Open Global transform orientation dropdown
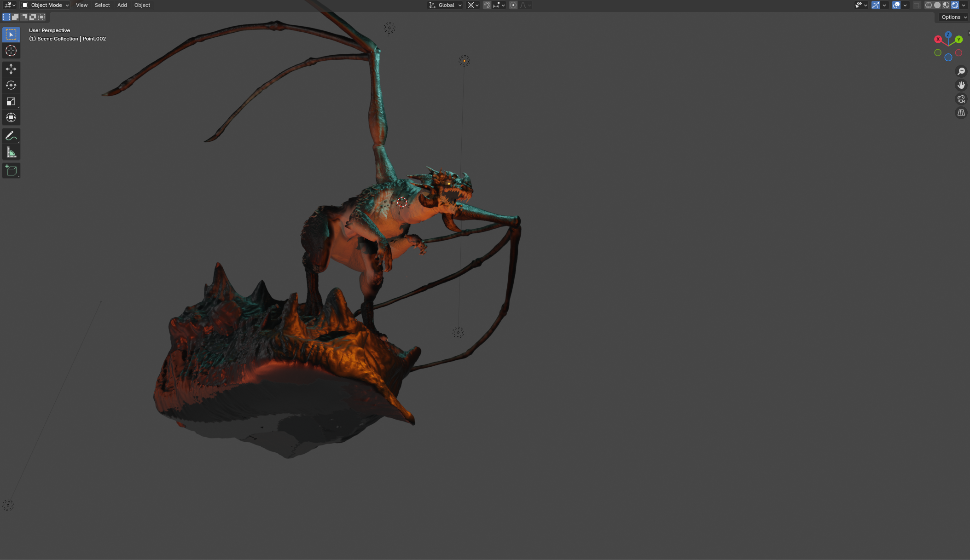This screenshot has width=970, height=560. pyautogui.click(x=445, y=5)
